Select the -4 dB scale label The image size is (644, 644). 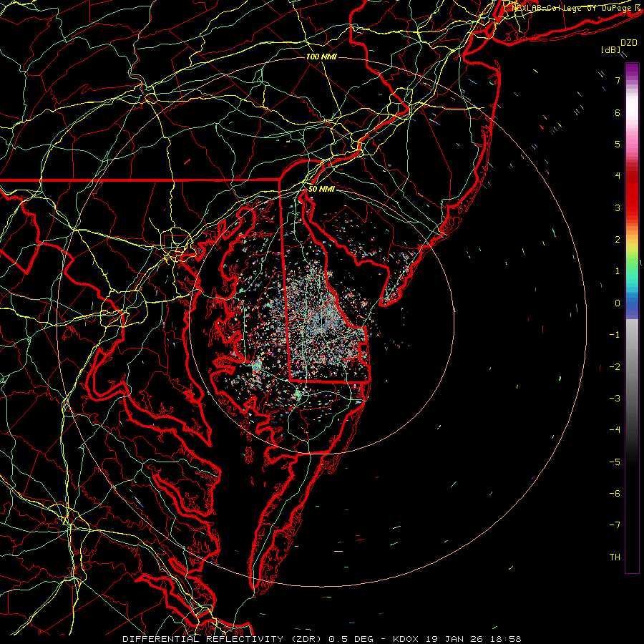click(615, 430)
